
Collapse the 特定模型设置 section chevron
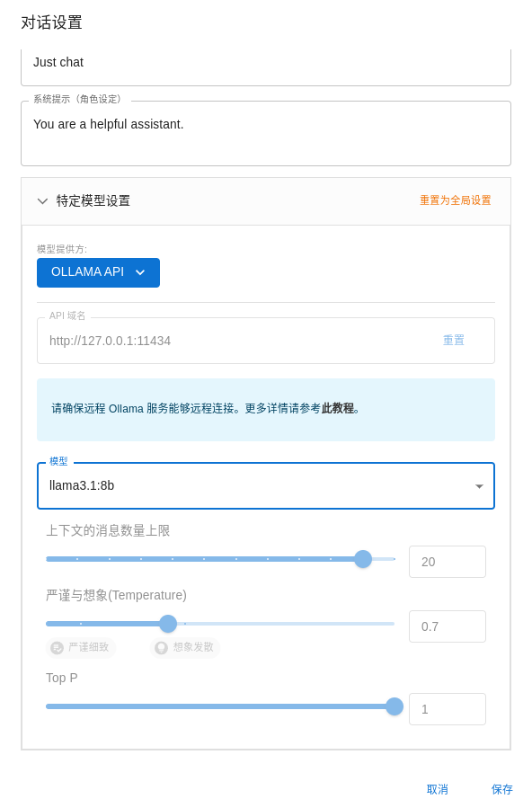42,201
